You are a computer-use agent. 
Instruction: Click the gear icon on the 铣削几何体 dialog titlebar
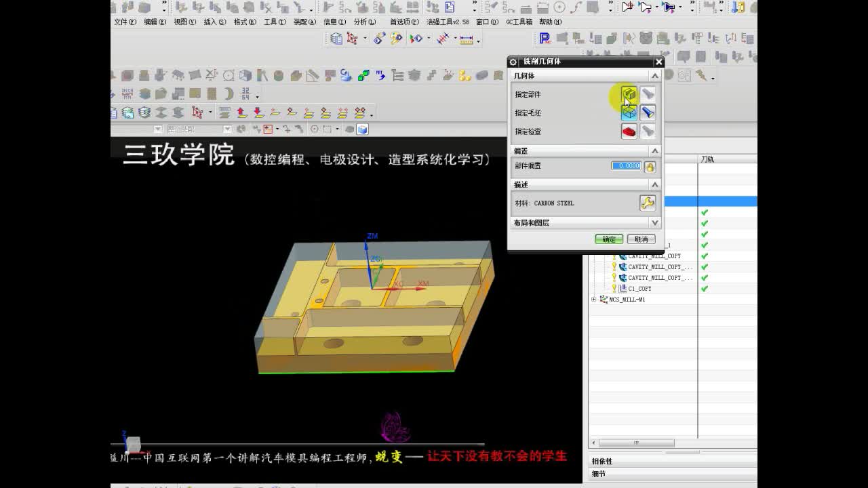(513, 62)
